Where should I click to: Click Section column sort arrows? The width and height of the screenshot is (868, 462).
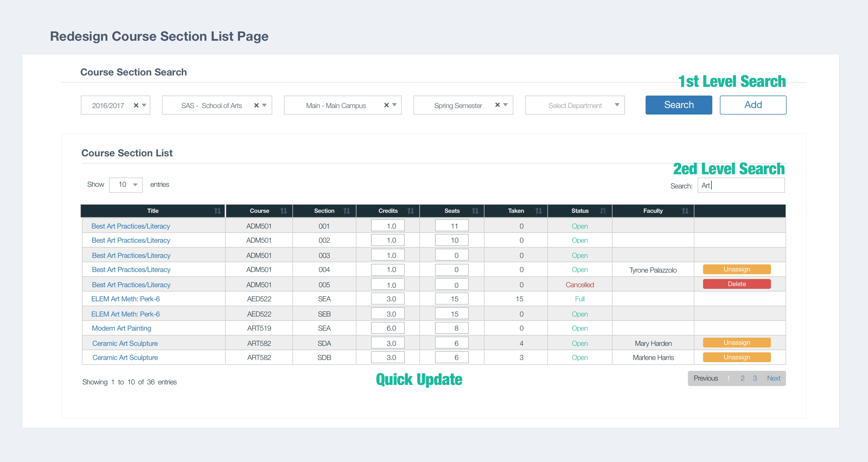point(347,211)
